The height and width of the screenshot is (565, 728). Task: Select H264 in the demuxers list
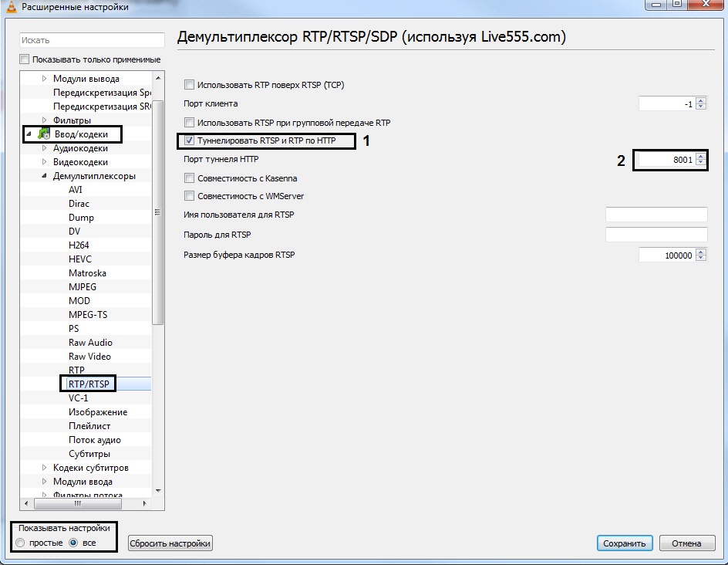[x=80, y=245]
